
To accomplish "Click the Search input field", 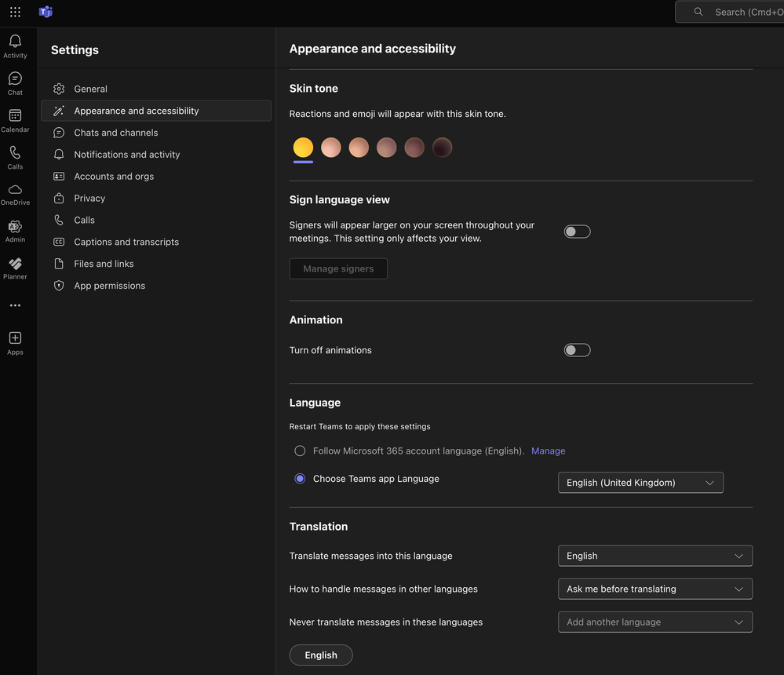I will click(730, 12).
